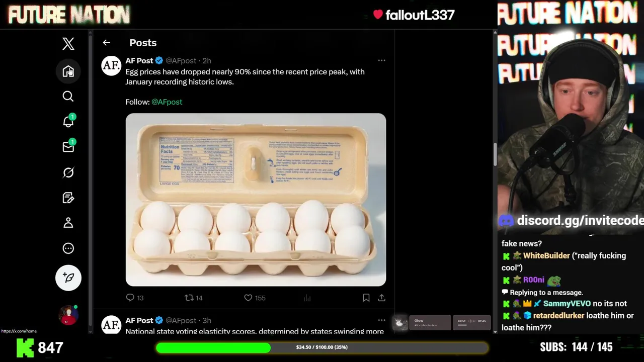Open three-dot menu on voting elasticity post

(x=382, y=320)
